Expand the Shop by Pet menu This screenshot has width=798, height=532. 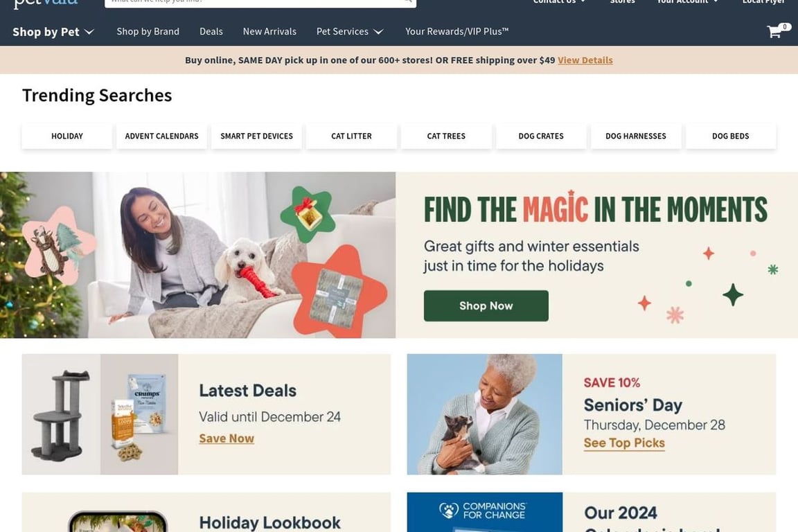[53, 32]
